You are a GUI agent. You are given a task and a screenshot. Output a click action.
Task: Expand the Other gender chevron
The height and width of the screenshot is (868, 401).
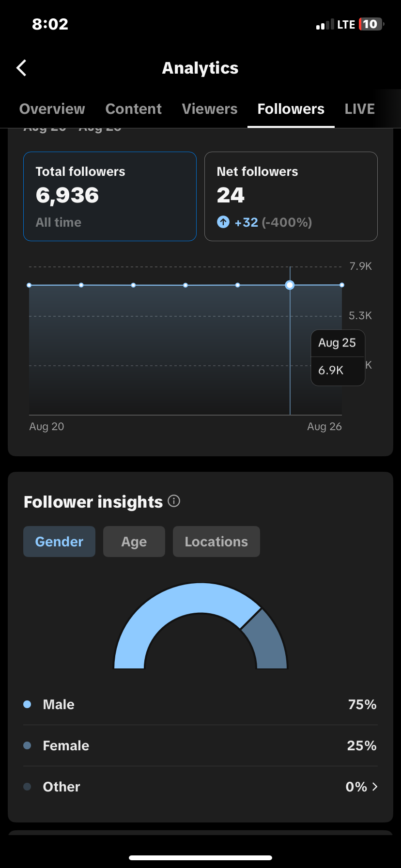[x=374, y=787]
